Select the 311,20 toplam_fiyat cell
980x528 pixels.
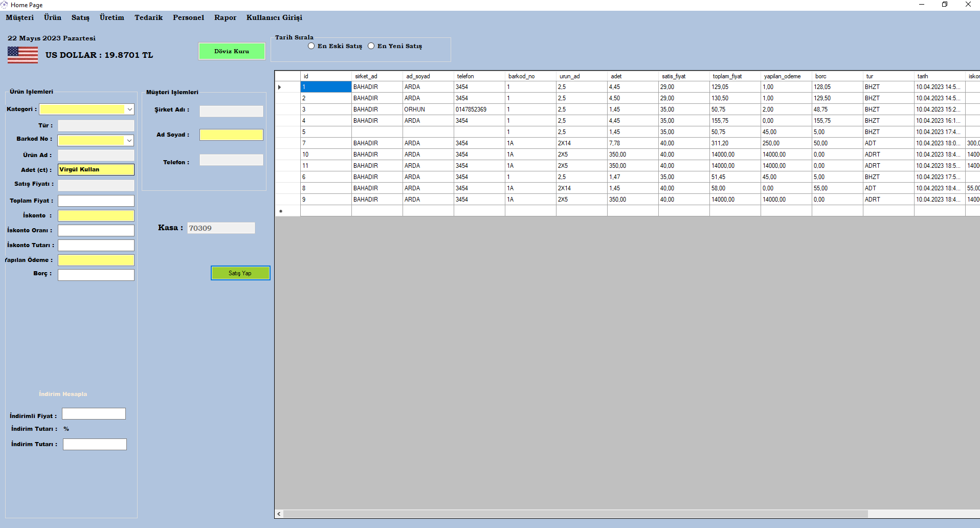[735, 143]
